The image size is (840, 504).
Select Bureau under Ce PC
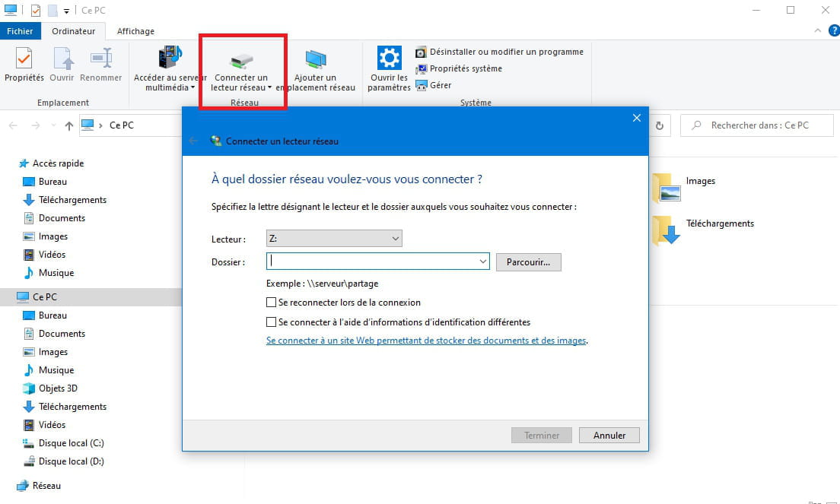coord(45,315)
